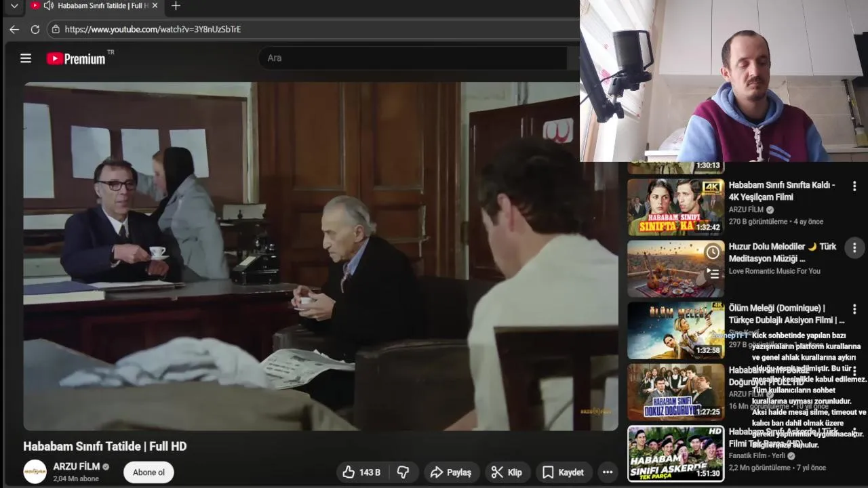Open the ARZU FİLM channel avatar
868x488 pixels.
pyautogui.click(x=35, y=472)
